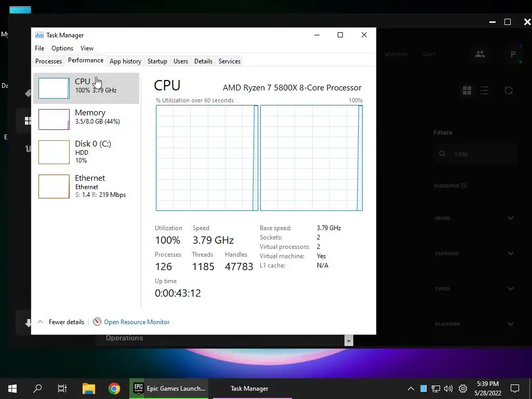Click the Title filter search field in Epic

pyautogui.click(x=475, y=154)
